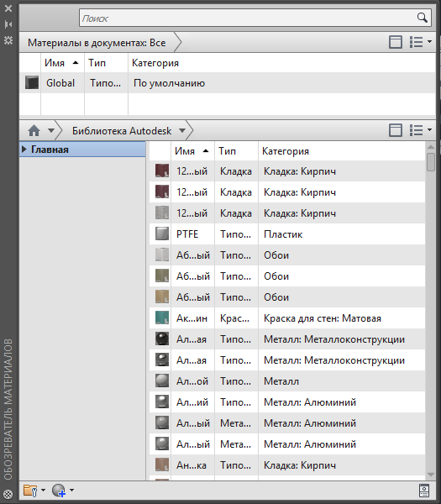Select the PTFE material row
The width and height of the screenshot is (441, 504).
[x=287, y=234]
